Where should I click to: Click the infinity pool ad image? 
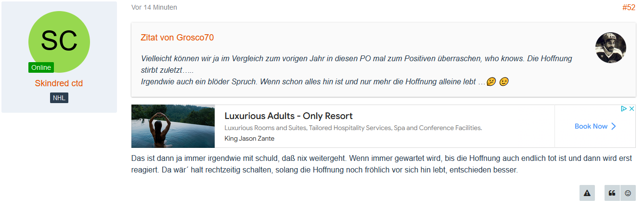pos(173,126)
